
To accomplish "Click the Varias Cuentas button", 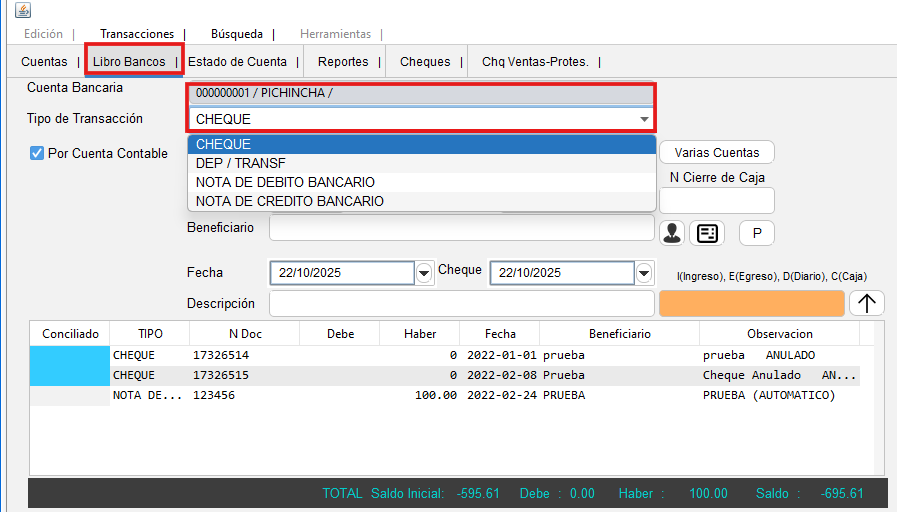I will click(716, 153).
